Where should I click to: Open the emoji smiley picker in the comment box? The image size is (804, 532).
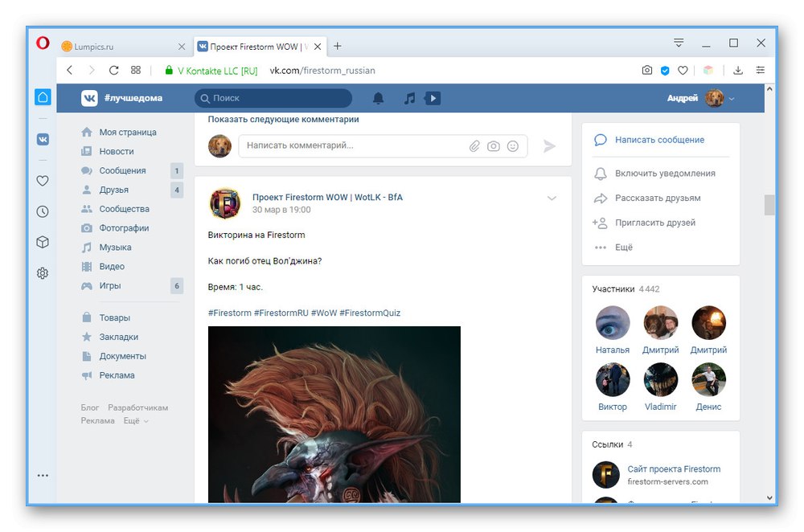pos(513,146)
